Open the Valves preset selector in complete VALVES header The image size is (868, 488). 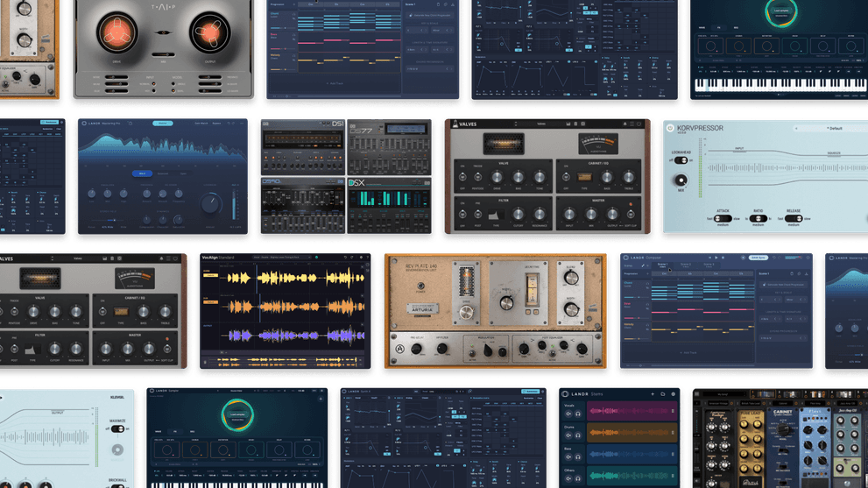pyautogui.click(x=541, y=124)
